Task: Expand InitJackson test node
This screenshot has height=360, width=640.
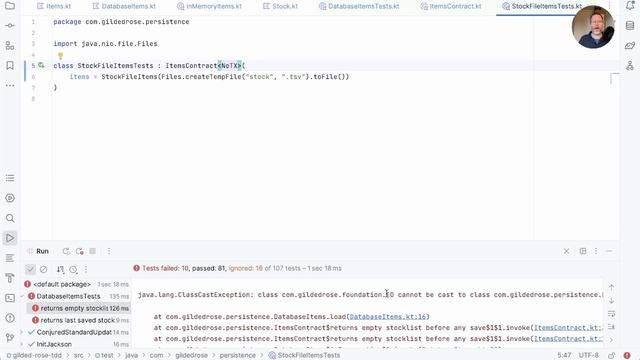Action: click(23, 344)
